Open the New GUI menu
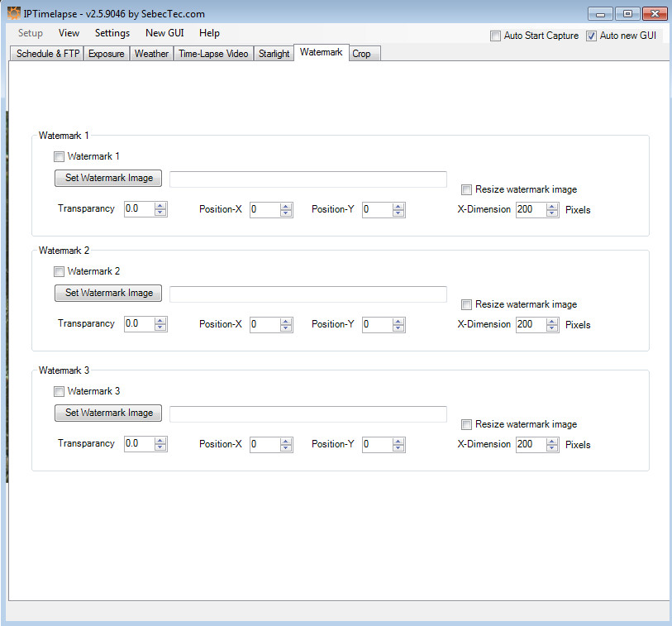This screenshot has height=626, width=672. (164, 33)
